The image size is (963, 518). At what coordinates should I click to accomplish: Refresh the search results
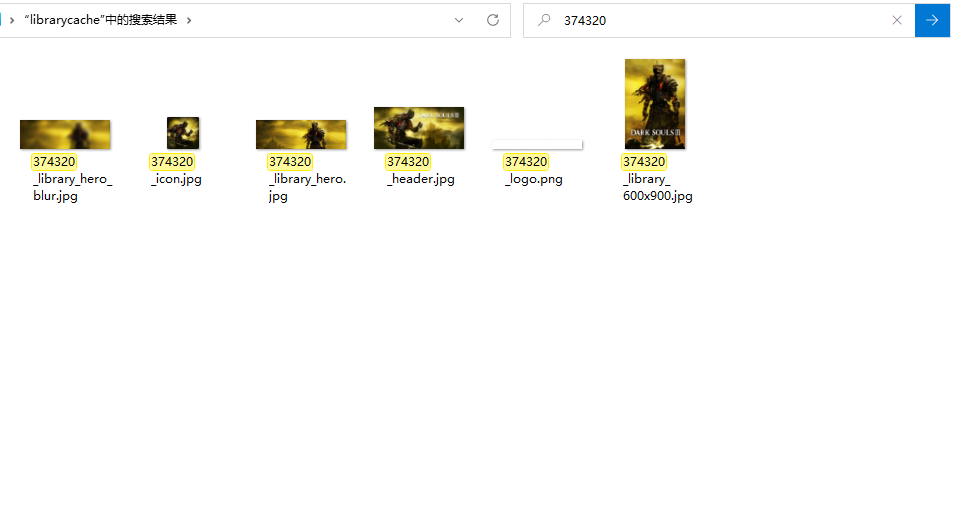point(493,20)
